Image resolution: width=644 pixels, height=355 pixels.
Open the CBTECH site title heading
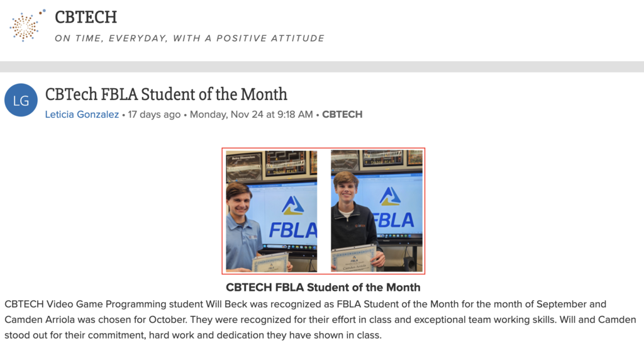click(x=86, y=17)
